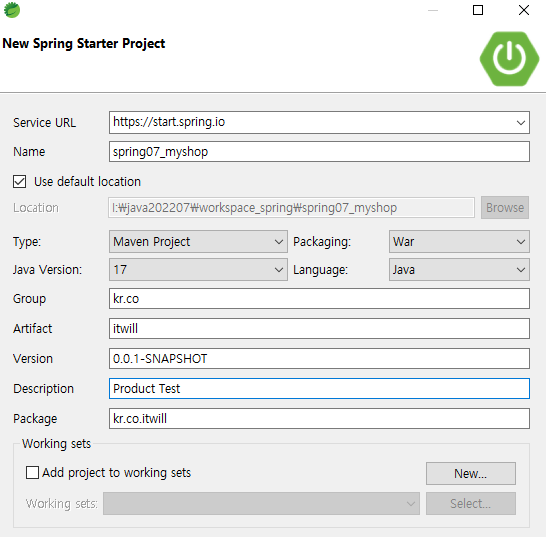Focus the Name field with spring07_myshop
The image size is (546, 537).
point(319,151)
